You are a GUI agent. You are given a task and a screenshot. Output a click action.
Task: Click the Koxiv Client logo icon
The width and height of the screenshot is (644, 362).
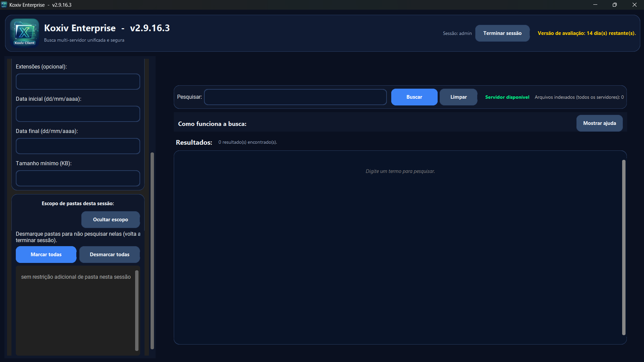tap(24, 33)
